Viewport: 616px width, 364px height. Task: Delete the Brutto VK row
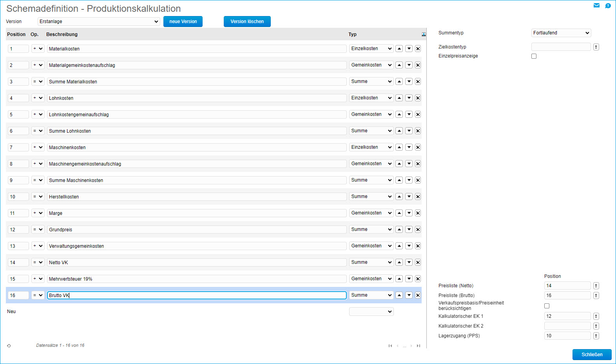[418, 296]
